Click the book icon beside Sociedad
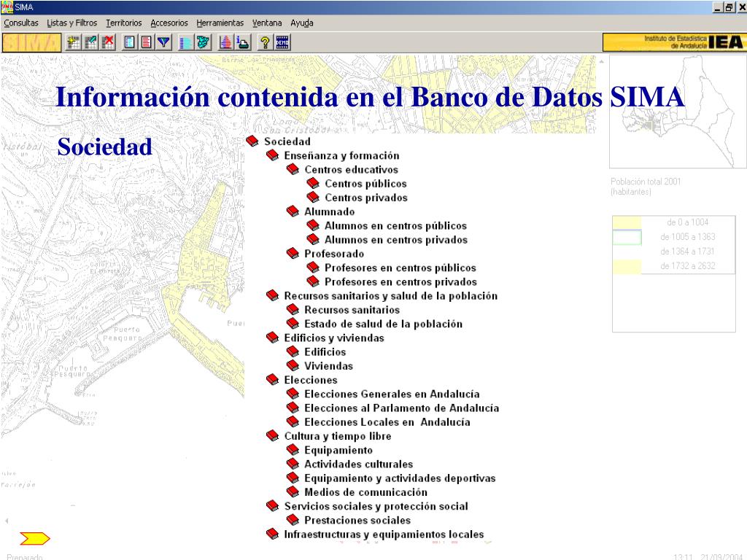Viewport: 747px width, 560px height. point(252,141)
